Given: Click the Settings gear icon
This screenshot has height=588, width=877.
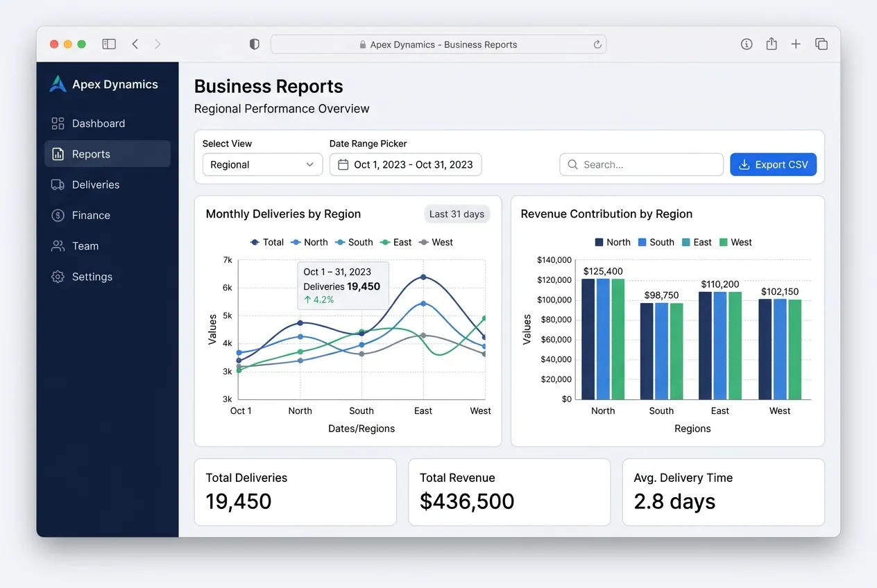Looking at the screenshot, I should click(58, 277).
